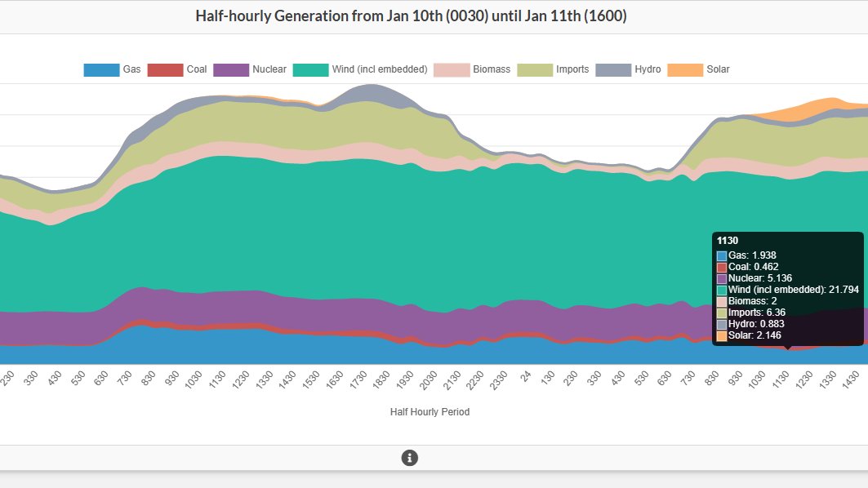
Task: Toggle the Hydro series legend label
Action: [648, 69]
